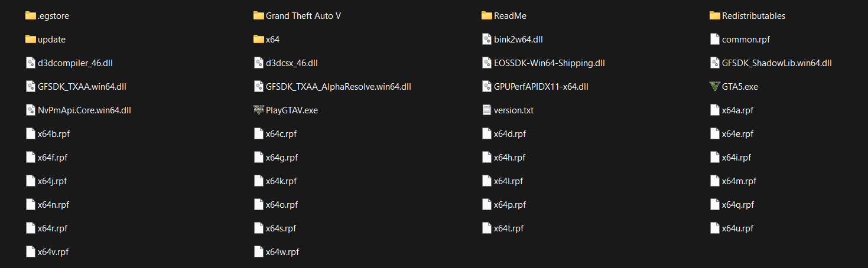Select the GFSDK_ShadowLib.win64.dll file name
The image size is (868, 268).
(776, 63)
